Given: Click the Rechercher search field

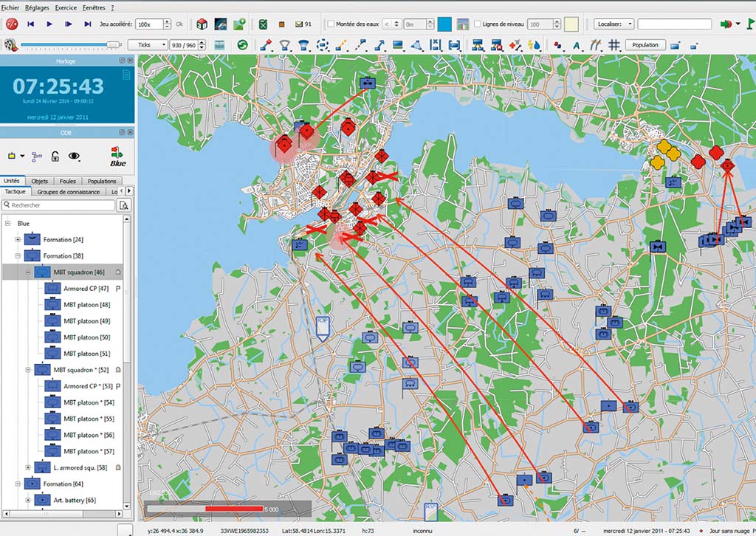Looking at the screenshot, I should (59, 205).
